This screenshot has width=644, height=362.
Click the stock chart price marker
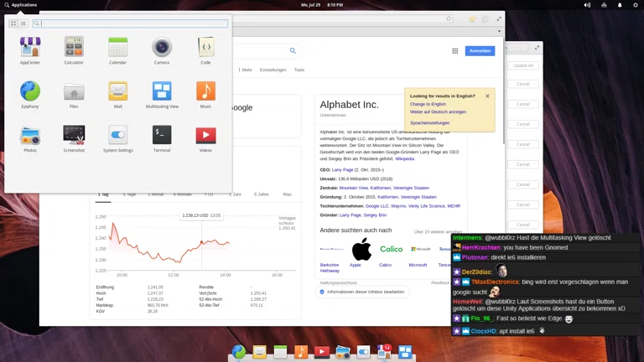click(201, 242)
